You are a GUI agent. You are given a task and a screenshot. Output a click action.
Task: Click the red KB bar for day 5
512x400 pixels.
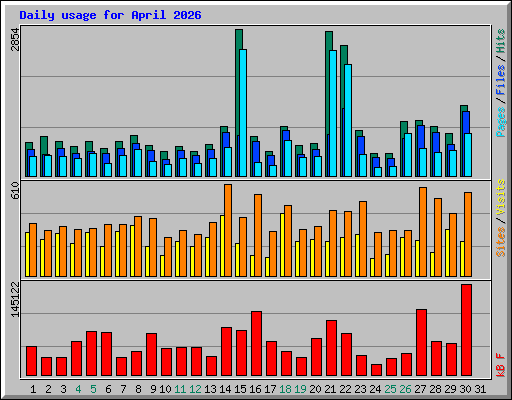pyautogui.click(x=91, y=354)
